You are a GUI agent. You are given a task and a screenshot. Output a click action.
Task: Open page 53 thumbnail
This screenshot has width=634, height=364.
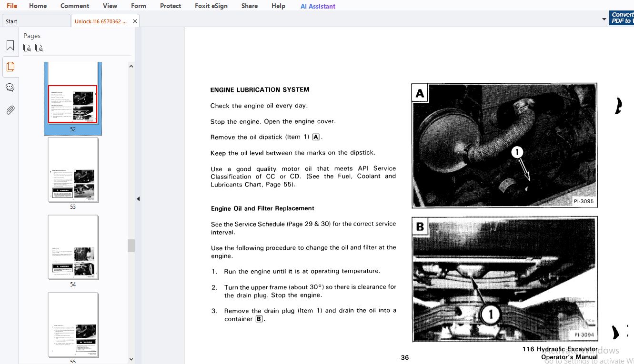pos(73,170)
